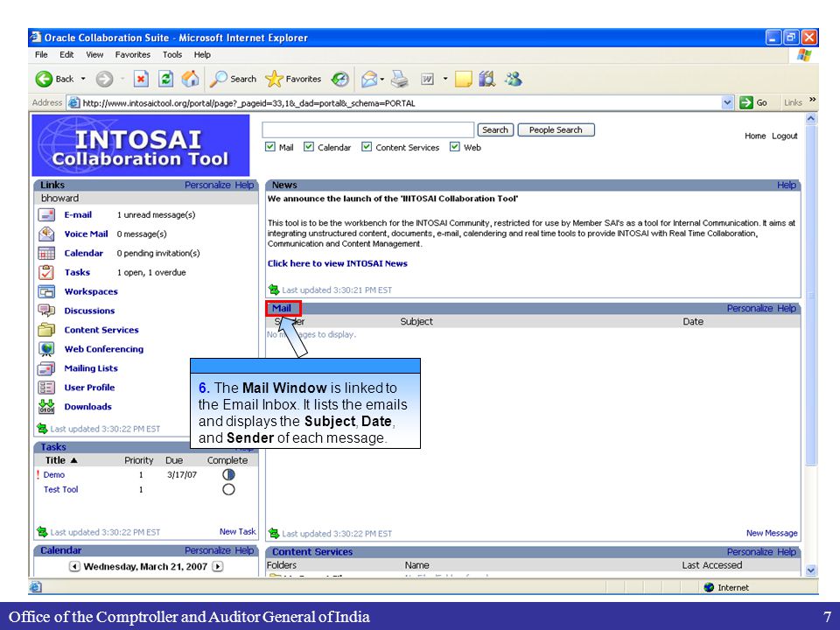Click the Messenger people icon in toolbar
The height and width of the screenshot is (630, 840).
click(x=514, y=80)
